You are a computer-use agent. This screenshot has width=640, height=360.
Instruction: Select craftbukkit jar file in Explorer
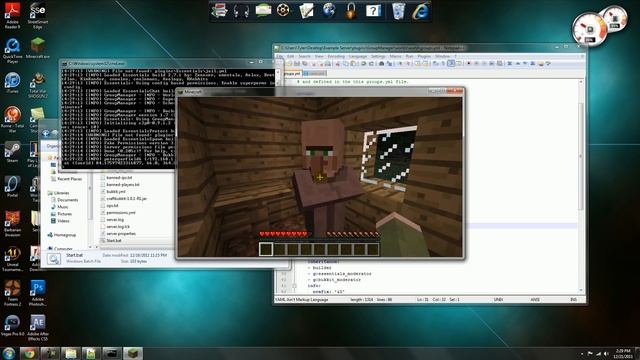pos(126,198)
